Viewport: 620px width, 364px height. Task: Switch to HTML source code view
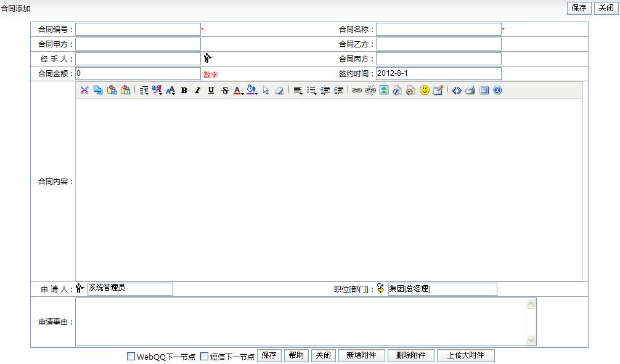457,91
